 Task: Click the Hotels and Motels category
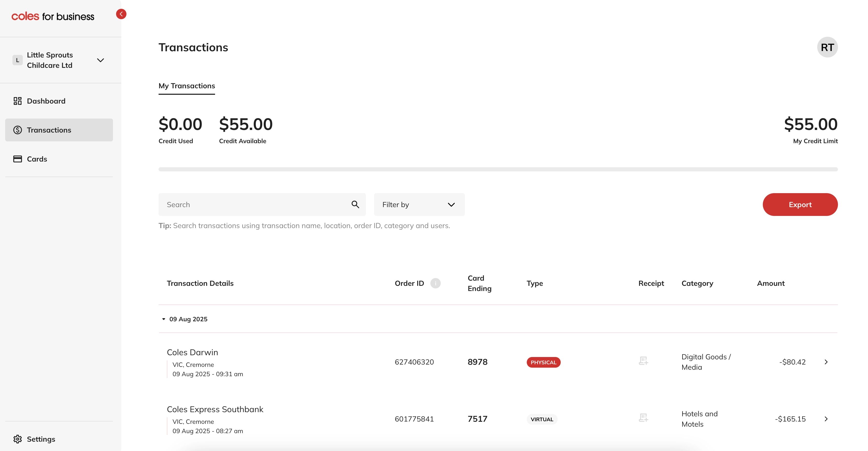pos(700,419)
